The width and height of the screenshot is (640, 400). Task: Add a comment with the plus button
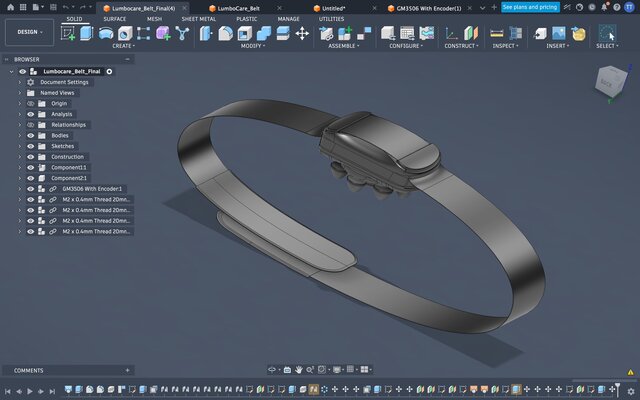coord(127,370)
